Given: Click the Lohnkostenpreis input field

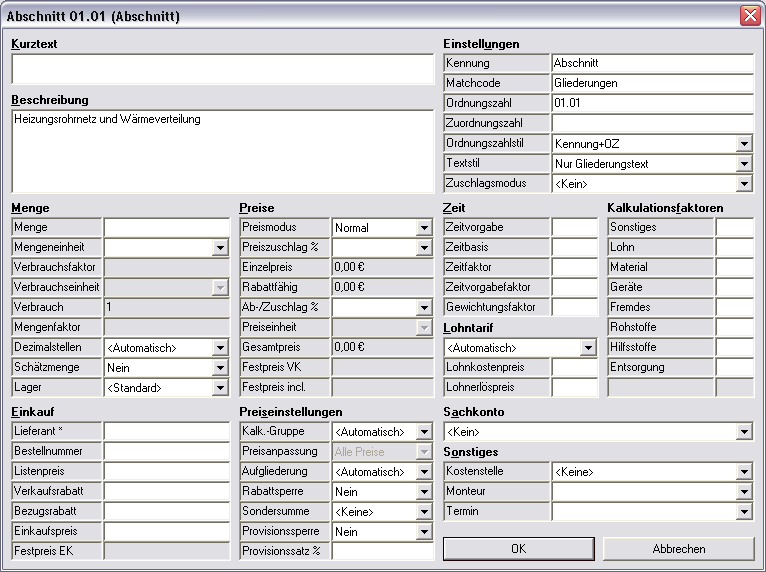Looking at the screenshot, I should (574, 367).
